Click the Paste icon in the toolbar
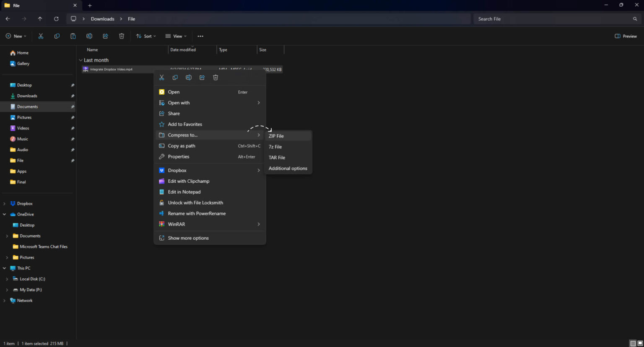Screen dimensions: 644x347 tap(73, 36)
